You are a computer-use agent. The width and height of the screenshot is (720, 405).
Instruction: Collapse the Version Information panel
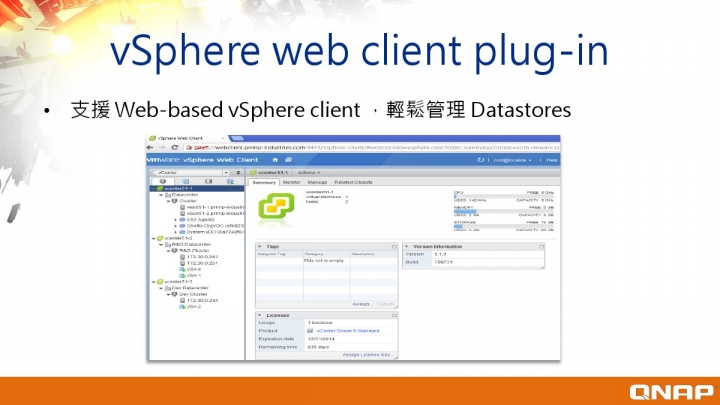[x=406, y=247]
